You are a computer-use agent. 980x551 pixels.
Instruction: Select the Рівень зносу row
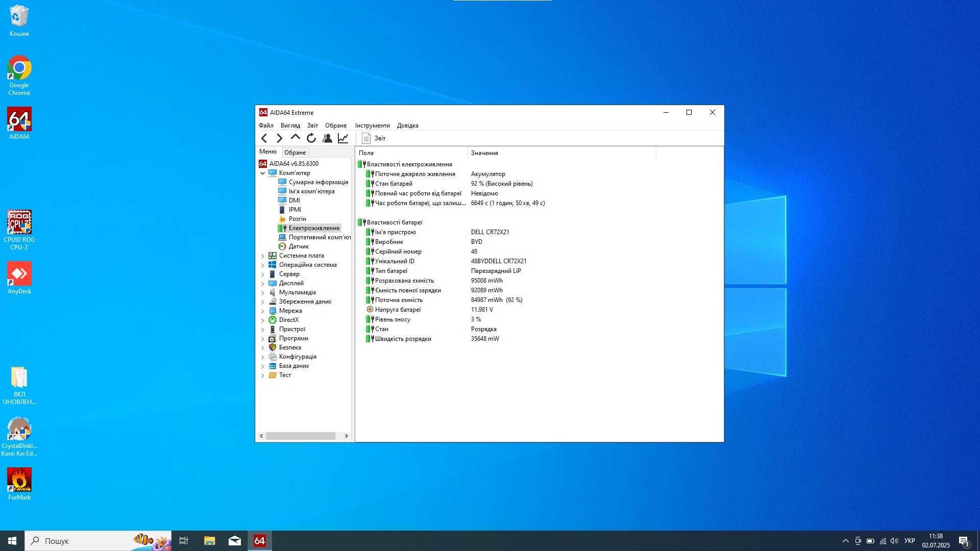click(x=424, y=319)
